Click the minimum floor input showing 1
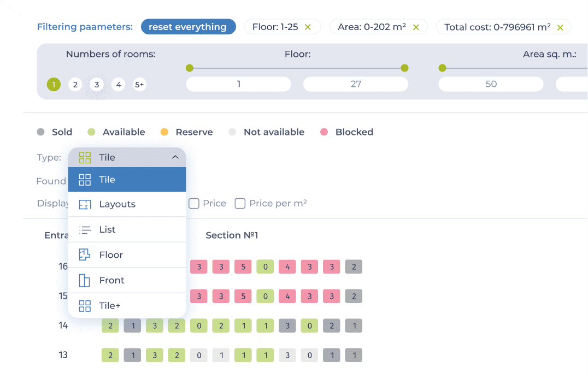This screenshot has height=379, width=588. [x=238, y=84]
